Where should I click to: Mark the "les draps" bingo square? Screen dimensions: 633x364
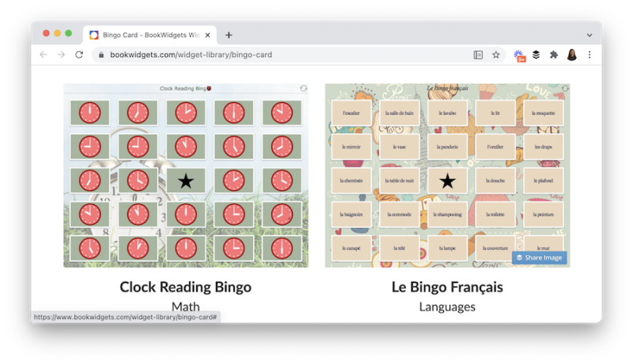544,147
